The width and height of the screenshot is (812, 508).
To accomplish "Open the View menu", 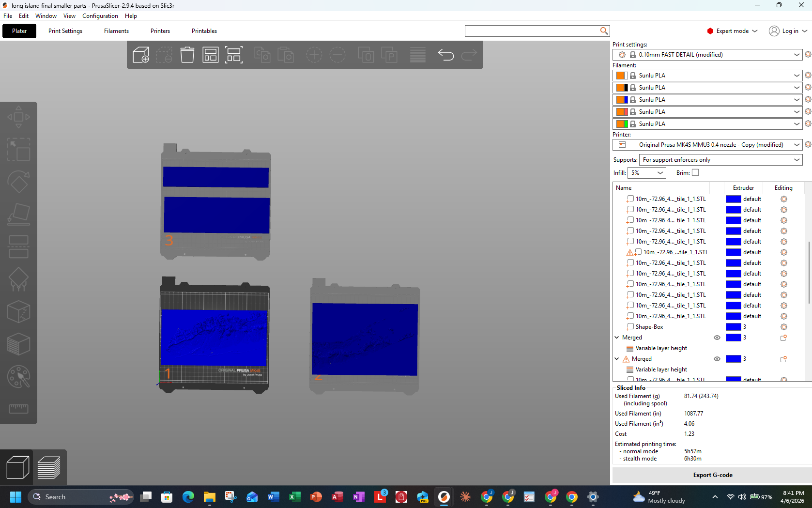I will [69, 16].
